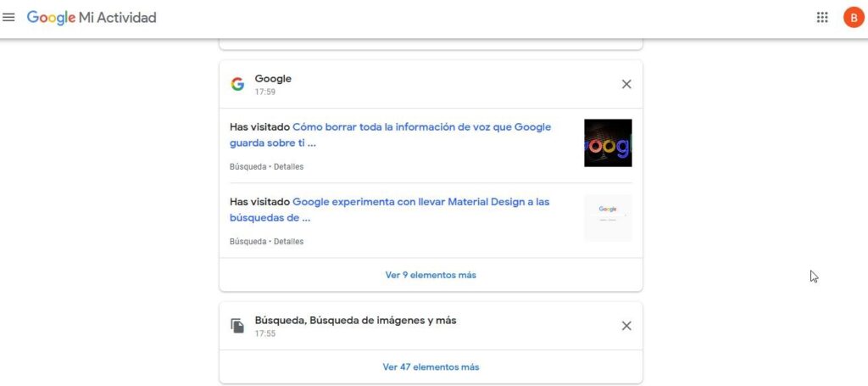This screenshot has width=868, height=386.
Task: Open link 'Google experimenta con llevar Material Design'
Action: [x=390, y=210]
